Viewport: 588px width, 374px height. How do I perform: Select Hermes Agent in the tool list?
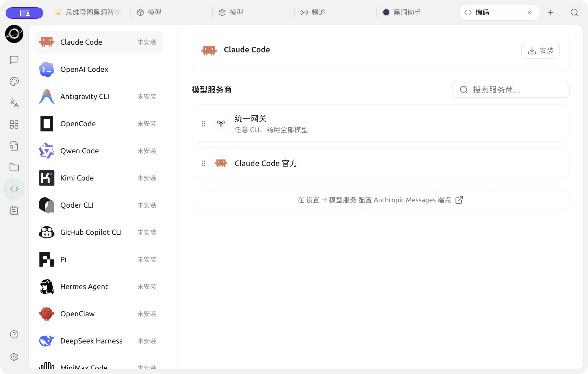click(98, 287)
